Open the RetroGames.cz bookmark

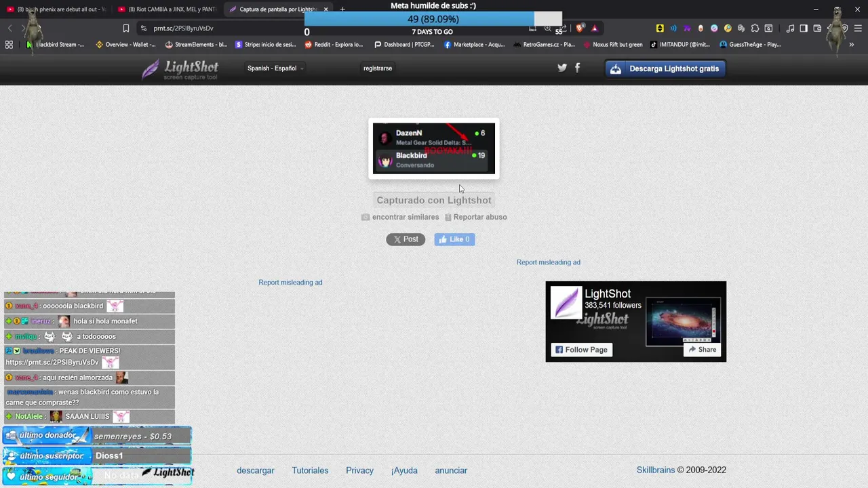[x=544, y=45]
